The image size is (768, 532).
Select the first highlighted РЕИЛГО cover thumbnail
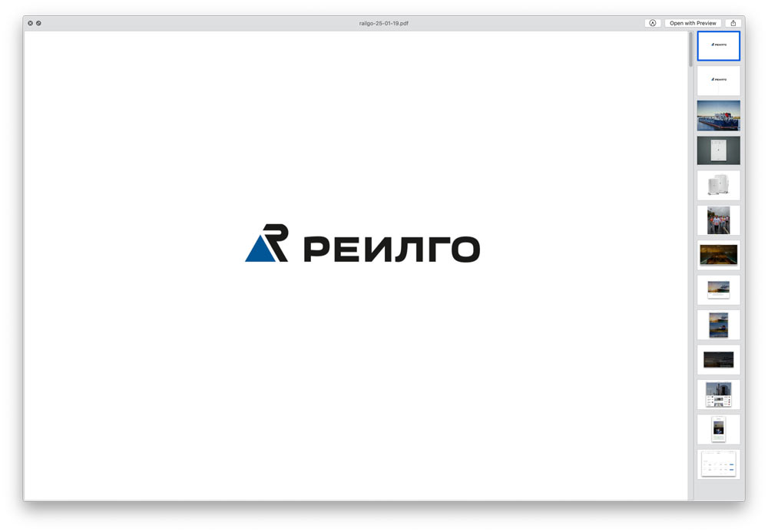[x=718, y=45]
